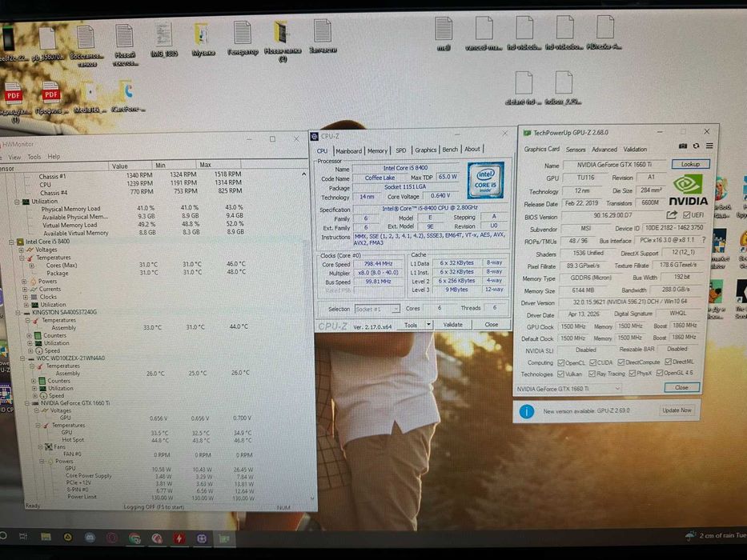Open Discord from the taskbar
Image resolution: width=747 pixels, height=560 pixels.
[x=90, y=538]
